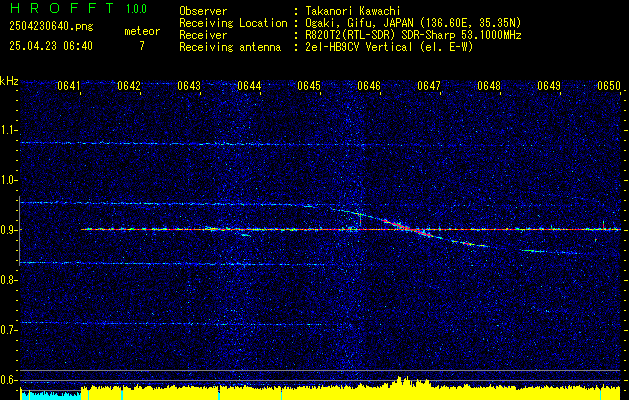Click the antenna text 2el-HB9CV Vertical
The height and width of the screenshot is (400, 629).
pos(359,47)
